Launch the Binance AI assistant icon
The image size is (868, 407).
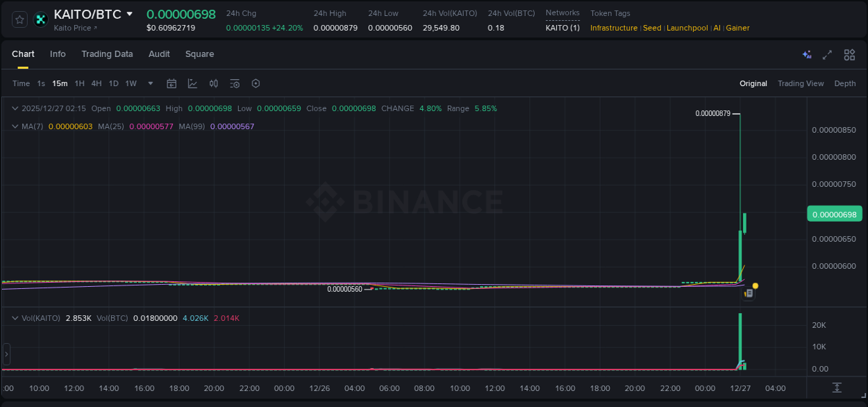806,54
